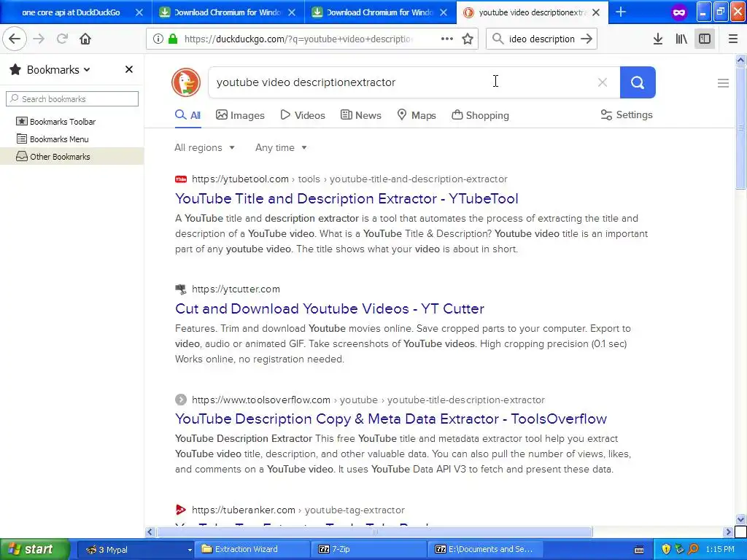The height and width of the screenshot is (560, 747).
Task: Bookmark this page with the star icon
Action: coord(468,39)
